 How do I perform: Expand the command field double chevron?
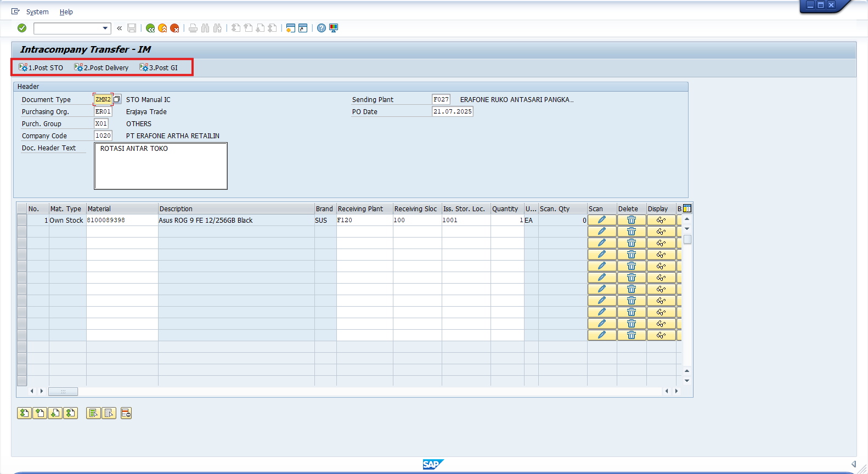click(119, 28)
